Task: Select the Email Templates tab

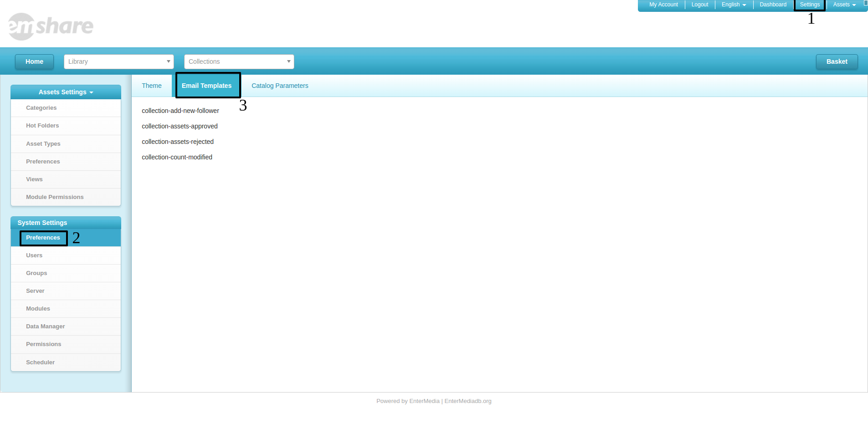Action: click(207, 86)
